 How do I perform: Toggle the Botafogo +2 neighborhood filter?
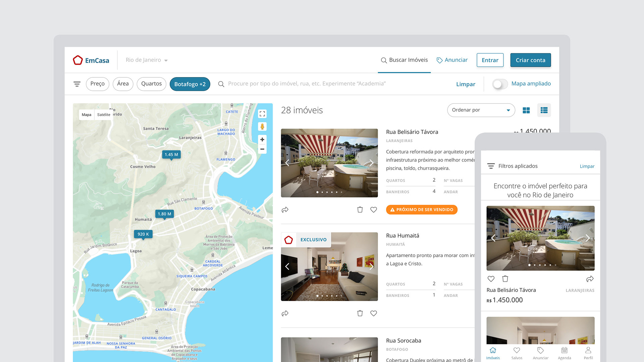tap(190, 84)
